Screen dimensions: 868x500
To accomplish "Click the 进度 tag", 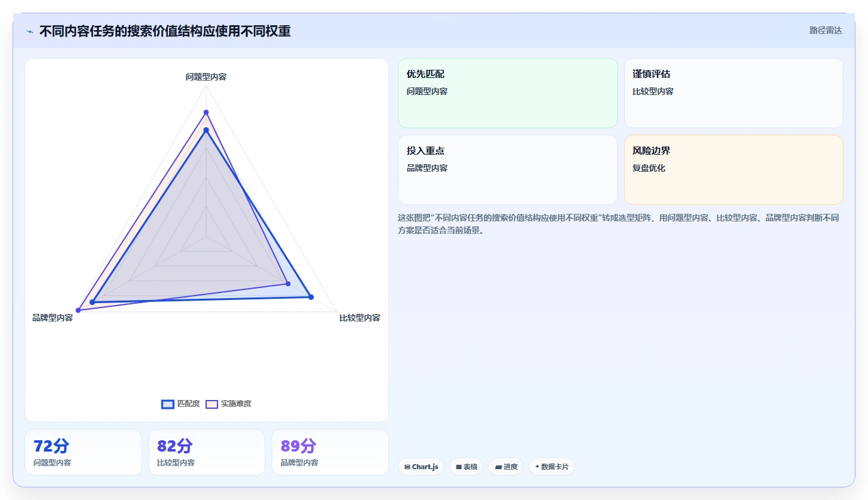I will [506, 467].
